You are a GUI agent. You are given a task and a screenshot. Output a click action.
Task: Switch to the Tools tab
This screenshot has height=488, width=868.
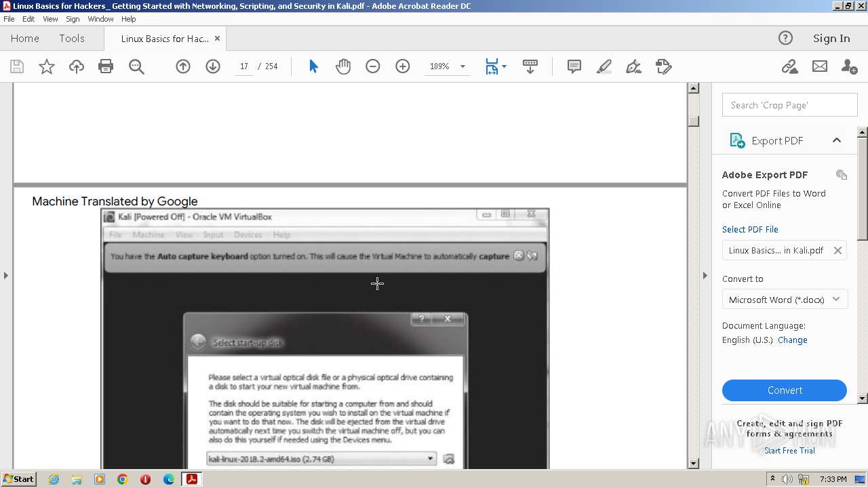pos(72,38)
